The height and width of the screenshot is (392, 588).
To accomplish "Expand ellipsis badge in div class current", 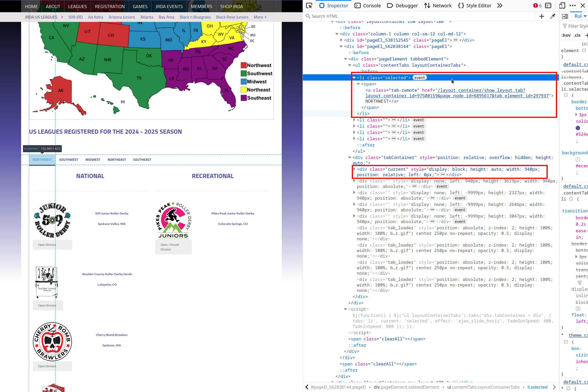I will coord(443,175).
